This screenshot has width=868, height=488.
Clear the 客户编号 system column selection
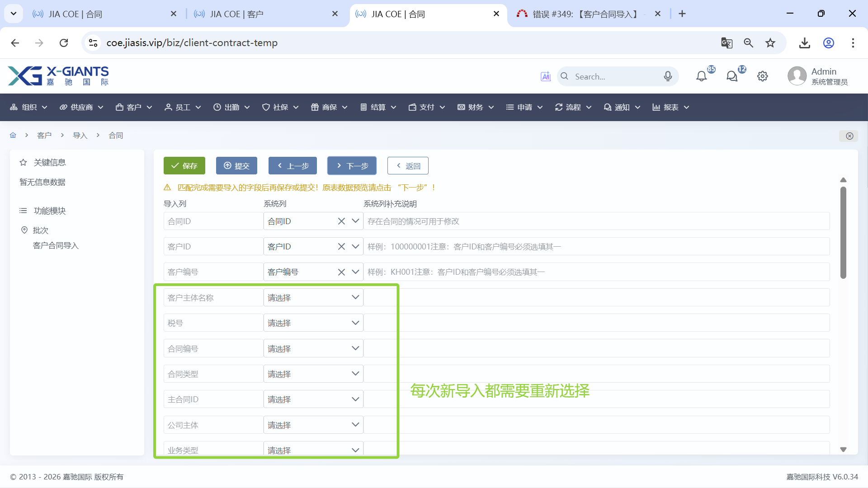click(x=341, y=272)
